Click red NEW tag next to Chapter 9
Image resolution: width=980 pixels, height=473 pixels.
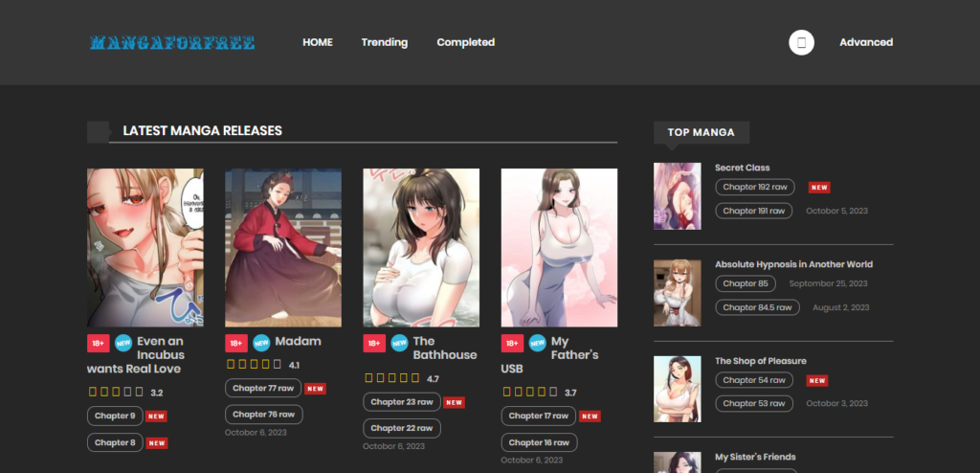(156, 417)
